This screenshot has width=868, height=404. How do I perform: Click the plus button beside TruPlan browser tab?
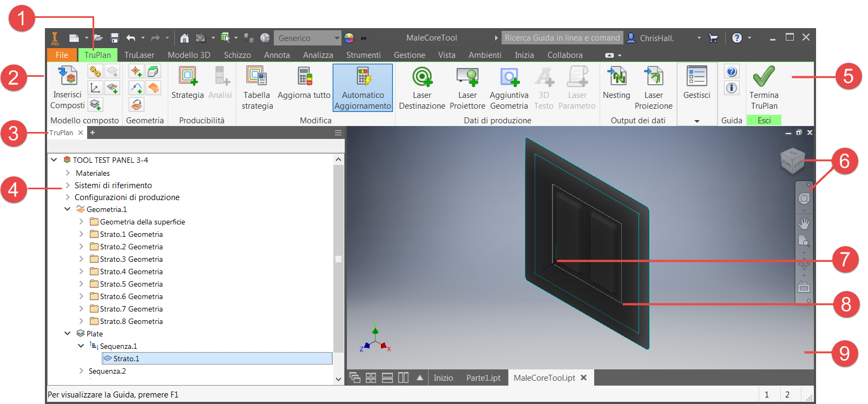click(93, 133)
